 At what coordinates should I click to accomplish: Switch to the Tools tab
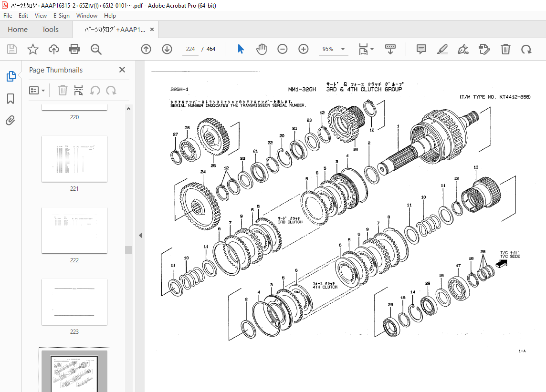tap(50, 30)
